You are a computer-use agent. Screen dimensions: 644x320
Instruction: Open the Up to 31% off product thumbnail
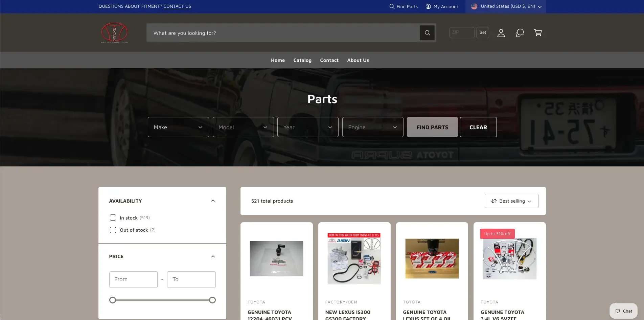[x=510, y=258]
